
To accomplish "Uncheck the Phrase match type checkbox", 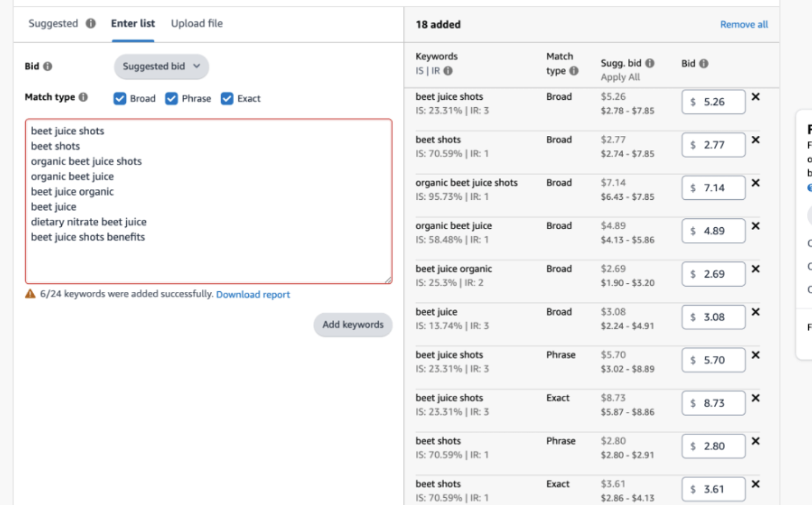I will pyautogui.click(x=171, y=99).
